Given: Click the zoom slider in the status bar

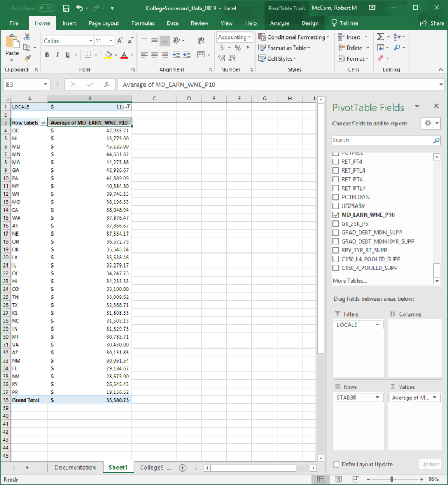Looking at the screenshot, I should click(x=391, y=479).
